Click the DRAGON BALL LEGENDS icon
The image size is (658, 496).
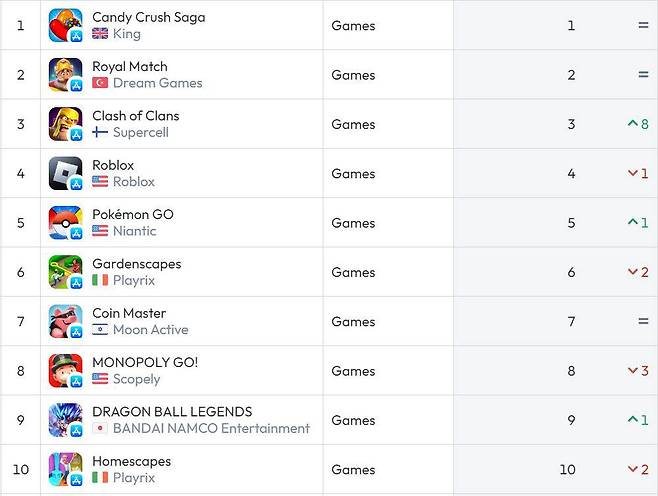tap(65, 420)
